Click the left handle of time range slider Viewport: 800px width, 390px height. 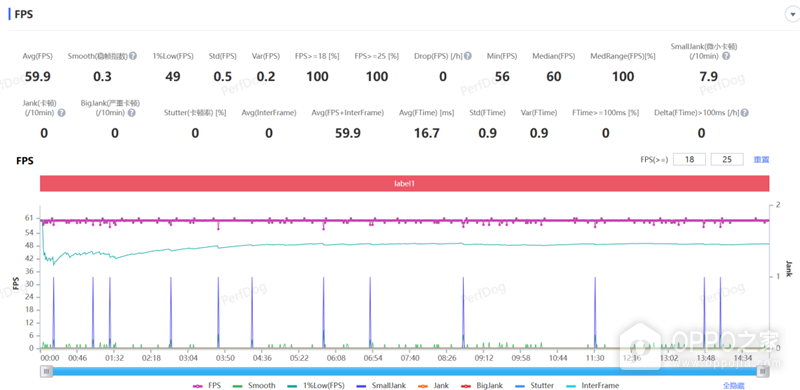pos(47,372)
